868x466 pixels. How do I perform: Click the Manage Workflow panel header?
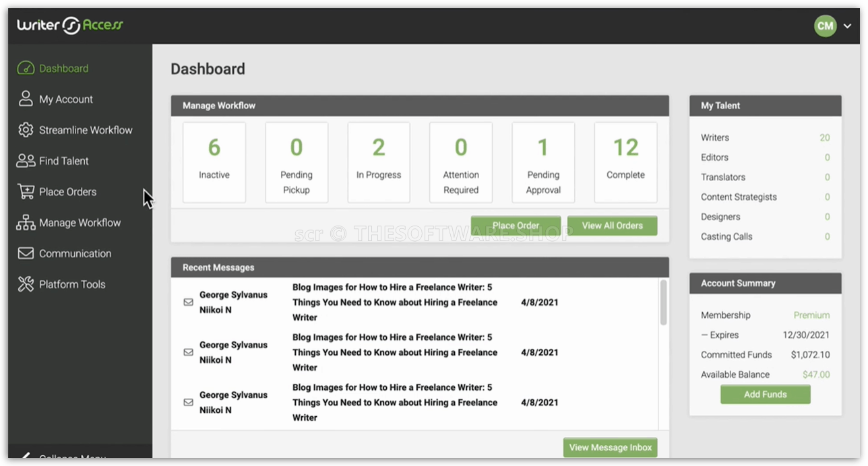pos(420,106)
